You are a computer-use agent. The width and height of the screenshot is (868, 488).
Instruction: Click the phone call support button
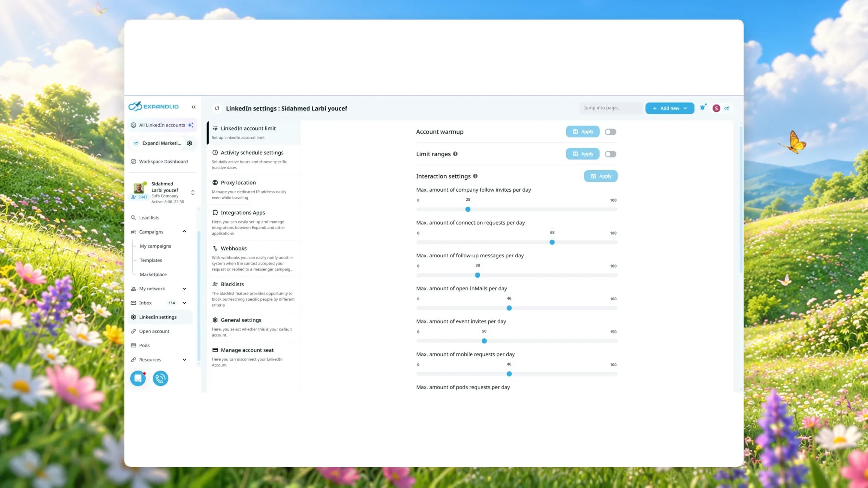pos(161,378)
